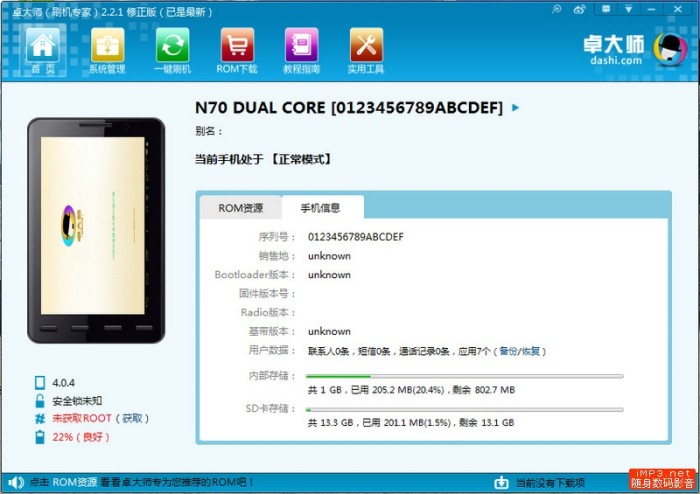Click the search icon in title bar
This screenshot has width=700, height=494.
tap(557, 9)
